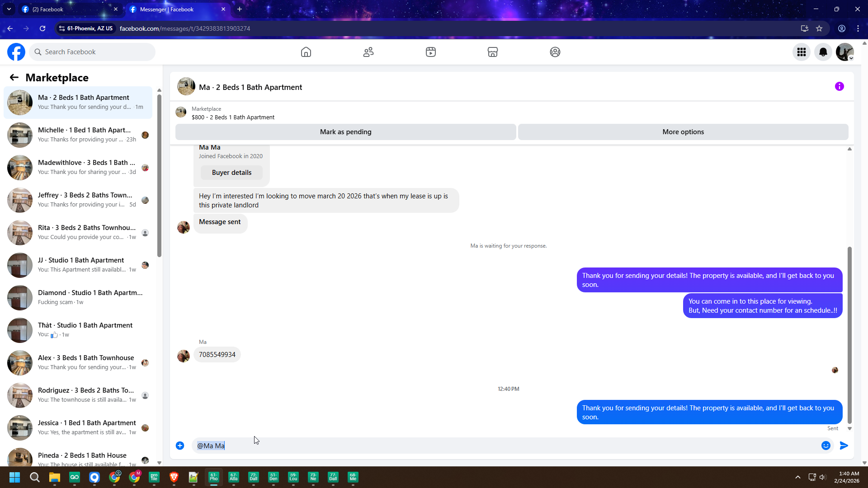
Task: Open the Facebook Home icon
Action: (x=306, y=52)
